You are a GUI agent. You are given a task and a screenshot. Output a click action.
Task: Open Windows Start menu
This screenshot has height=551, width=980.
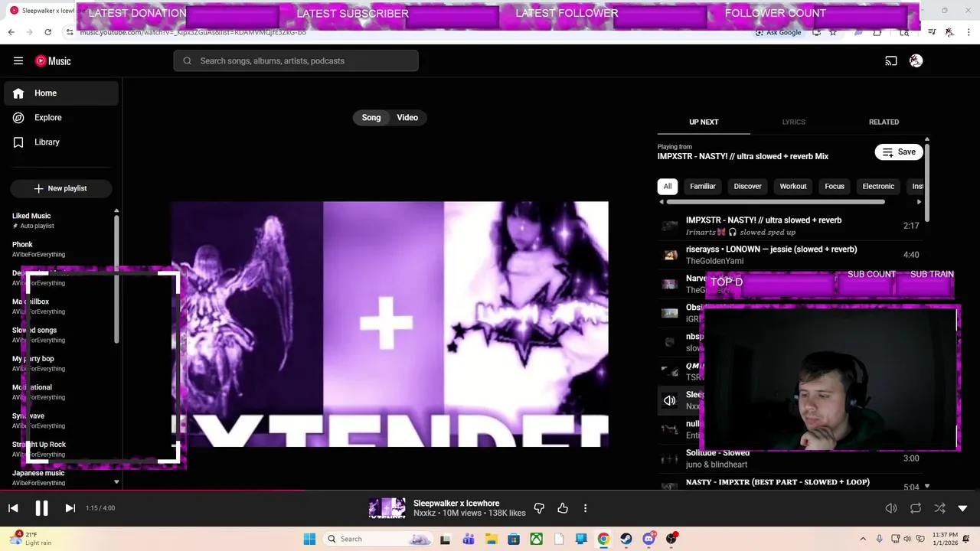tap(309, 539)
